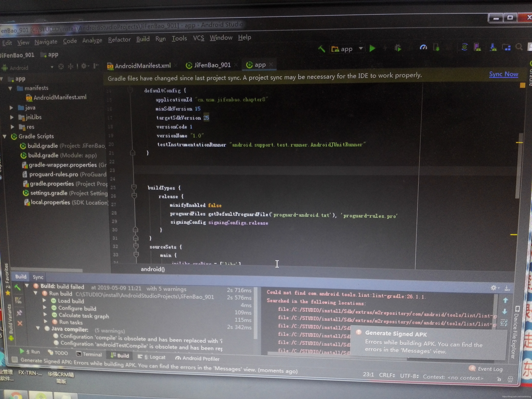Screen dimensions: 532x399
Task: Open the AVD Manager icon
Action: (477, 47)
